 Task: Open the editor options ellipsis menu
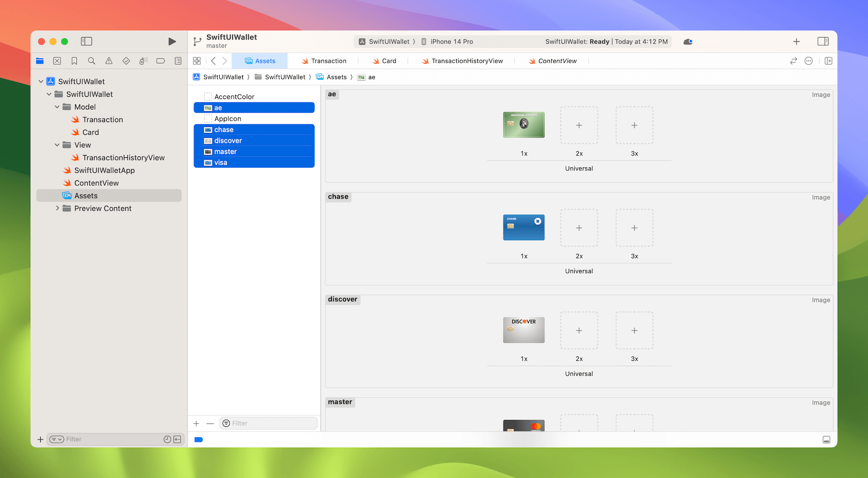click(809, 61)
